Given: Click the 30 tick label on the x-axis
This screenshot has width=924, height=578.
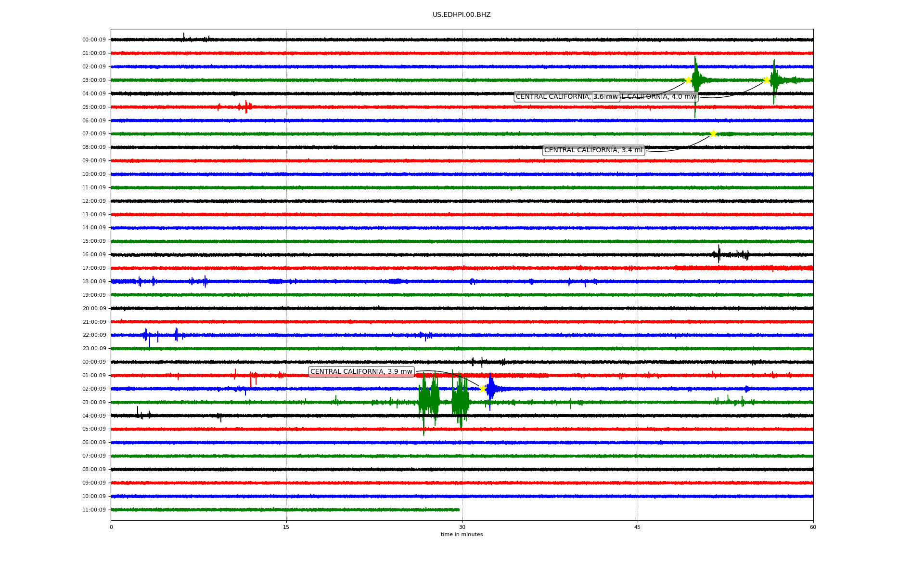Looking at the screenshot, I should [x=462, y=527].
